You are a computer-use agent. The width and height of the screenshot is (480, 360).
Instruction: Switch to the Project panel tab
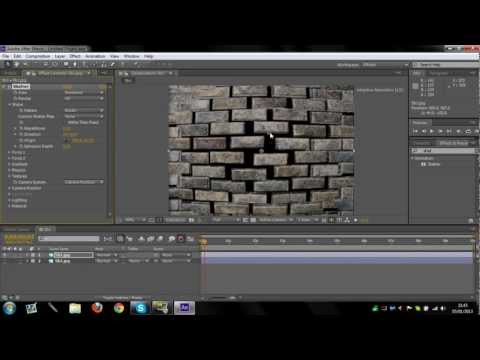(10, 73)
